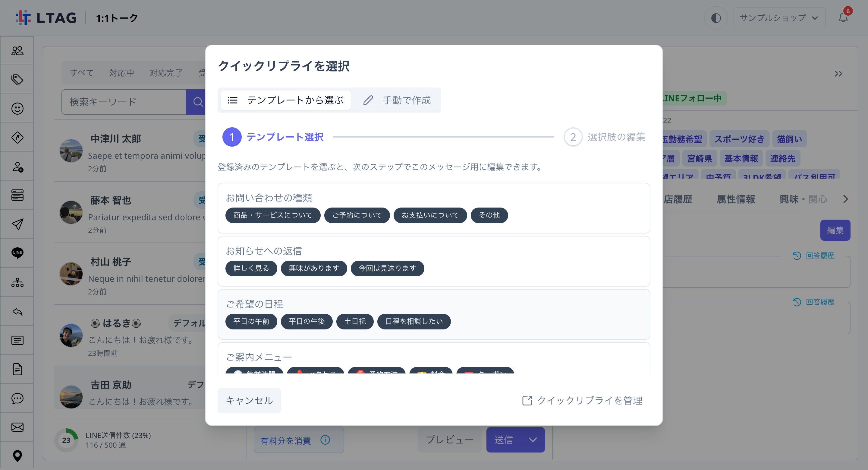Open the 興味・関心 tab

tap(803, 199)
